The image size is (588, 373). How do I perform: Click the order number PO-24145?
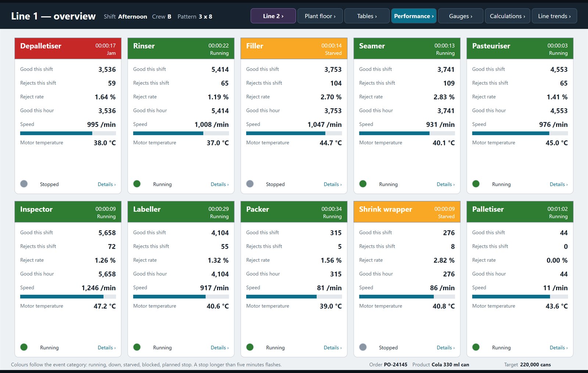coord(395,365)
